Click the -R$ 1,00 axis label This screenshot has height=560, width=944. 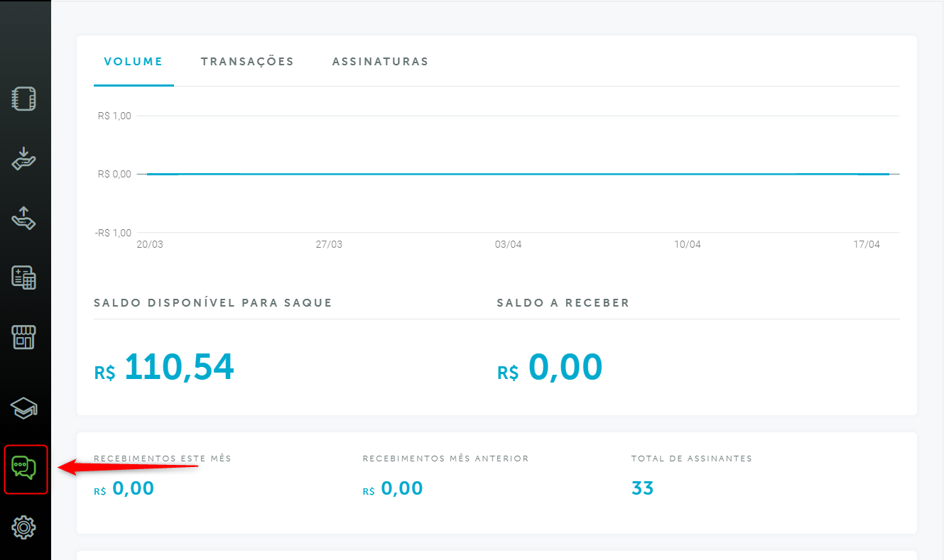(x=113, y=233)
